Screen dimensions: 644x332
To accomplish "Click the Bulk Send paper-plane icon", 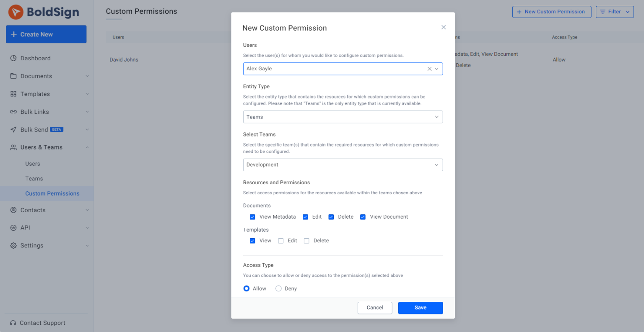I will pyautogui.click(x=13, y=129).
